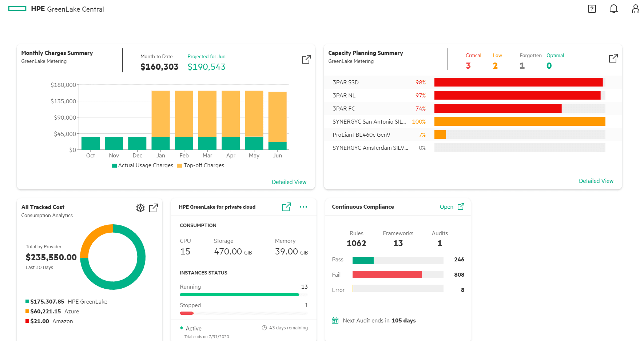
Task: Click Trial ends on 7/31/2020 text
Action: [207, 337]
